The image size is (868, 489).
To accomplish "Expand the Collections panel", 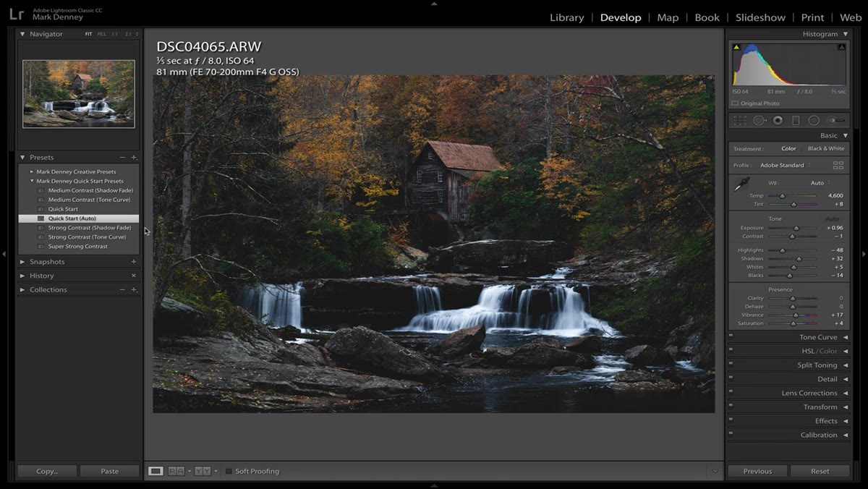I will click(22, 289).
